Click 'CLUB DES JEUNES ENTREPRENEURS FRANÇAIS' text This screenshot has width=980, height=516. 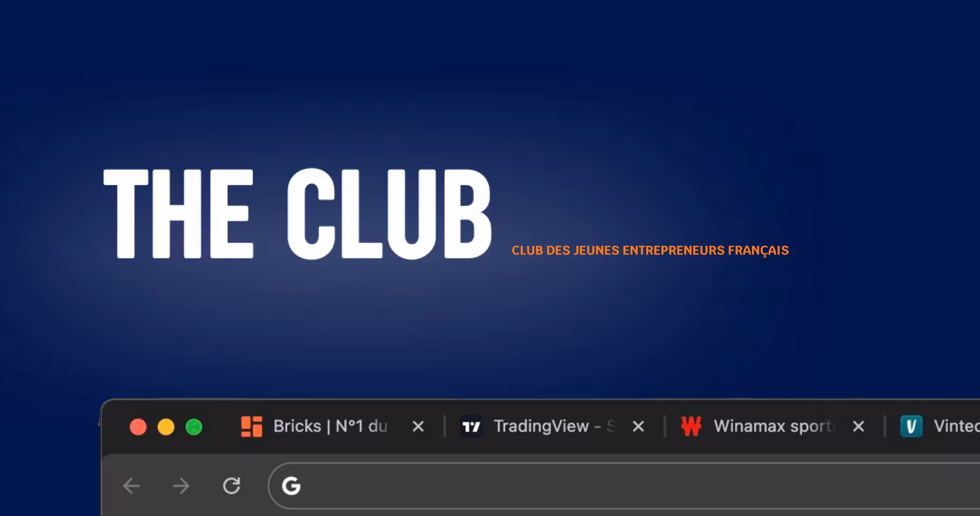(650, 251)
